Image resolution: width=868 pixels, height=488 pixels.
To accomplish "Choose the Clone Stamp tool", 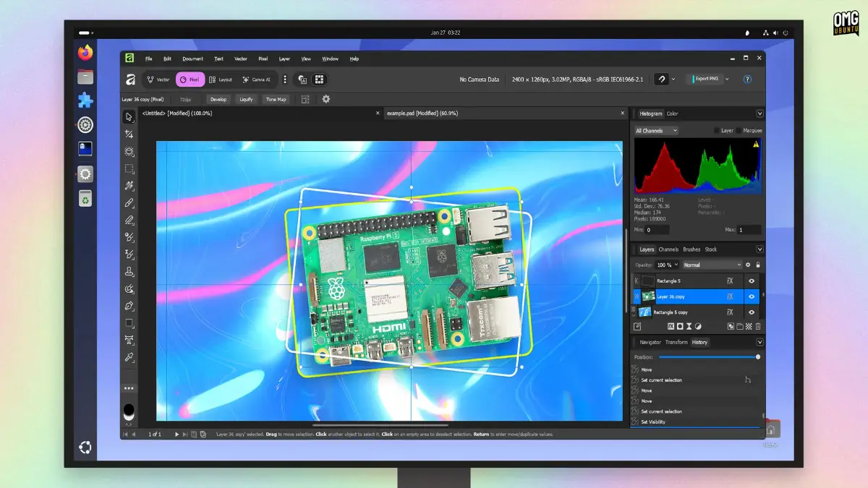I will tap(129, 272).
